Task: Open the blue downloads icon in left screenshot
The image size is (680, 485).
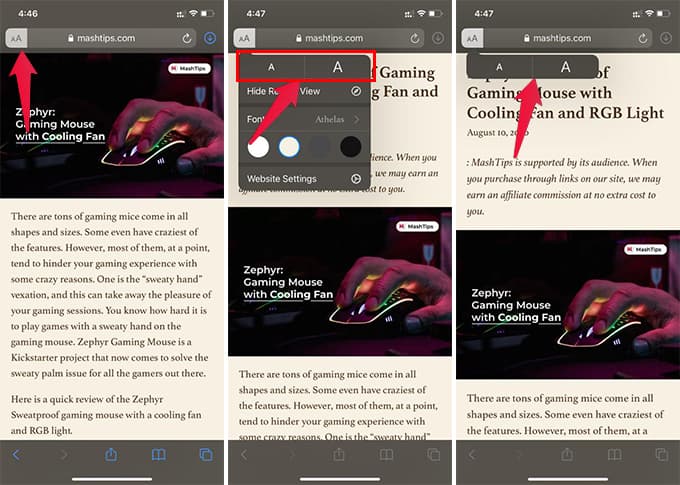Action: (210, 38)
